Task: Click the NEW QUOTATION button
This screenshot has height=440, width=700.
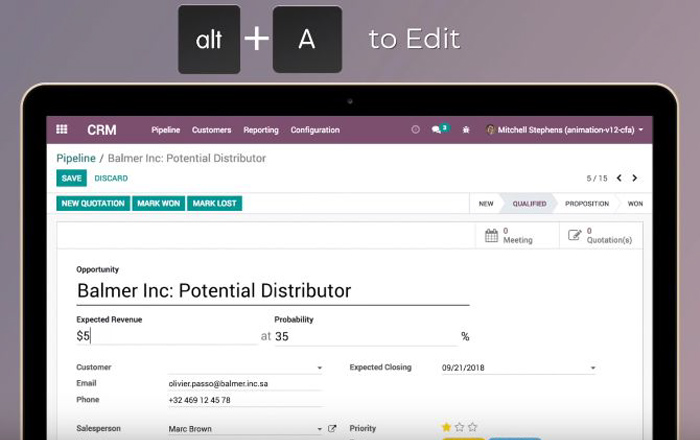Action: click(93, 203)
